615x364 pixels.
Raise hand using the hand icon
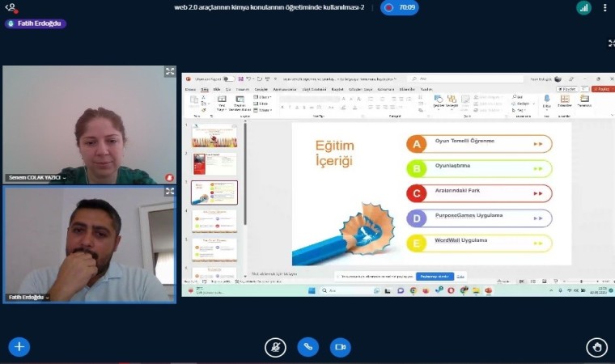[596, 347]
